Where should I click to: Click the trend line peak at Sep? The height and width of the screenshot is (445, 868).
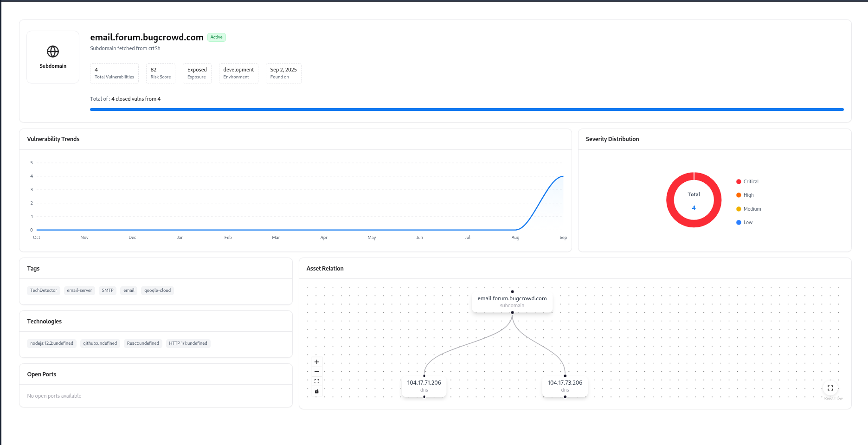(x=563, y=176)
